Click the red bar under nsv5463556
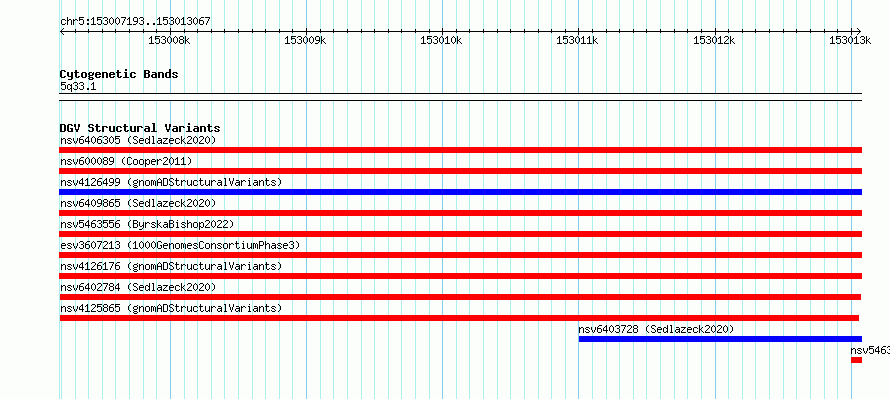The width and height of the screenshot is (890, 399). click(x=460, y=234)
